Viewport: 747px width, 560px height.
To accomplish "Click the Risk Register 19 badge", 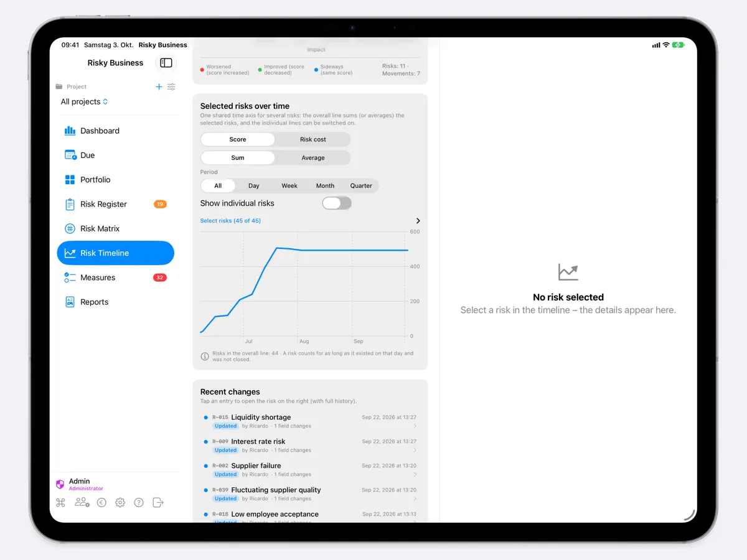I will (x=160, y=204).
